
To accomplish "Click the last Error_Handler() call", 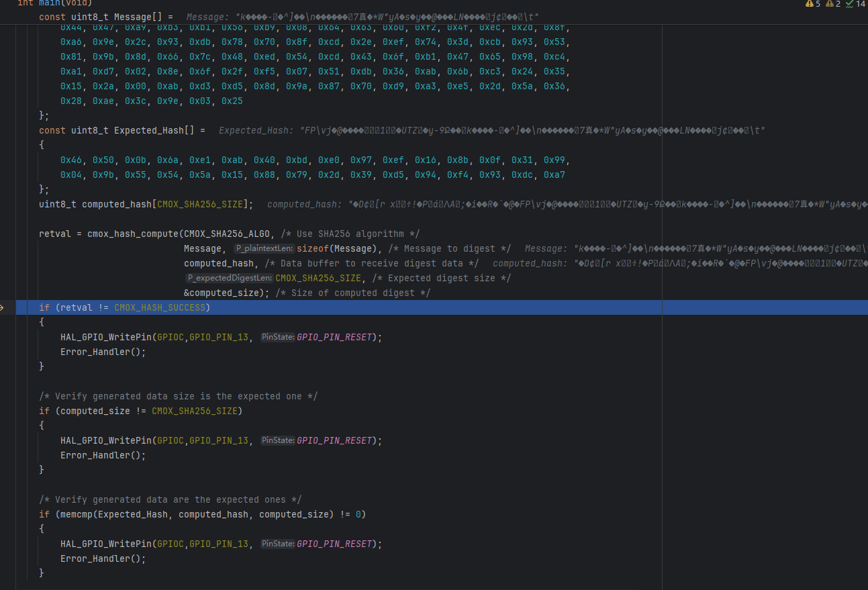I will [102, 558].
